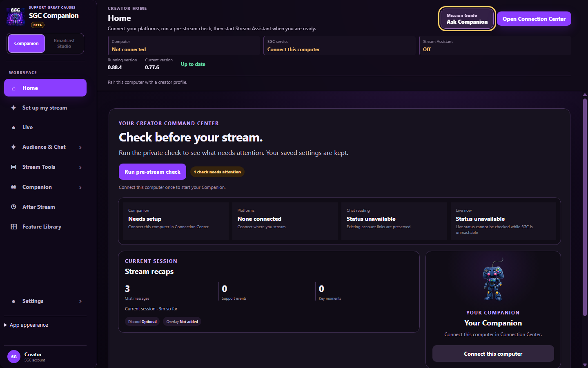This screenshot has width=588, height=368.
Task: Click the Stream Tools panel icon
Action: coord(13,167)
